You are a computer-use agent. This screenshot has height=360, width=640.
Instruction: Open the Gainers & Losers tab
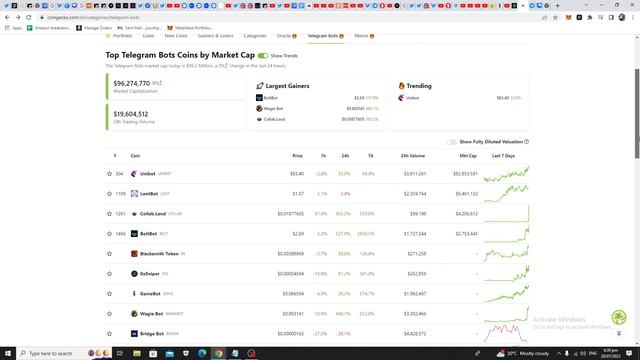pyautogui.click(x=216, y=36)
